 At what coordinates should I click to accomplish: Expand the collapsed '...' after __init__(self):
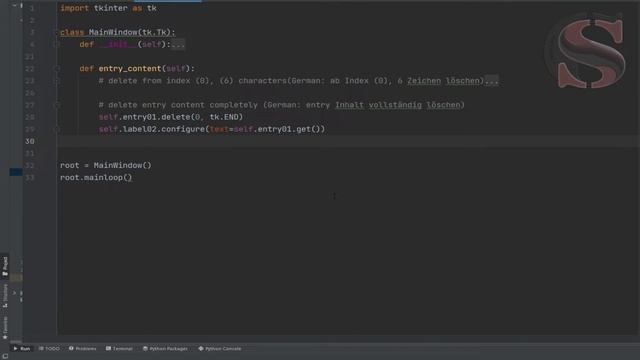tap(178, 44)
